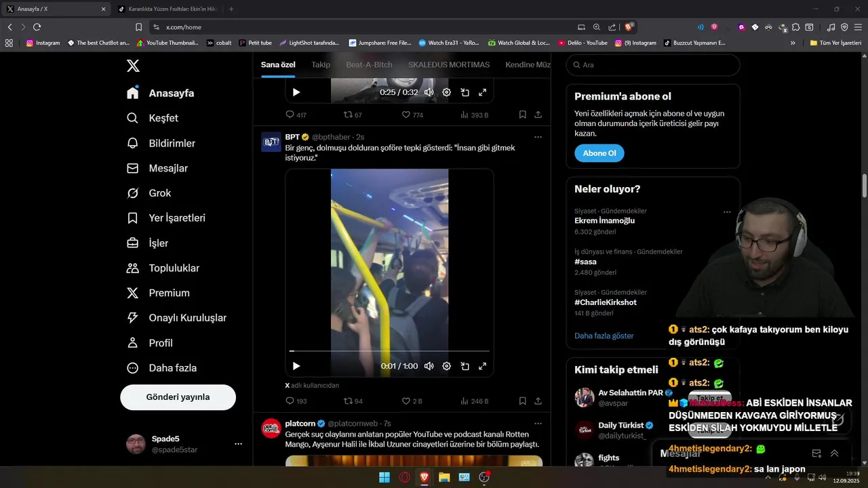Screen dimensions: 868x488
Task: Open Ekrem İmamoğlu trend options dots
Action: click(x=727, y=212)
